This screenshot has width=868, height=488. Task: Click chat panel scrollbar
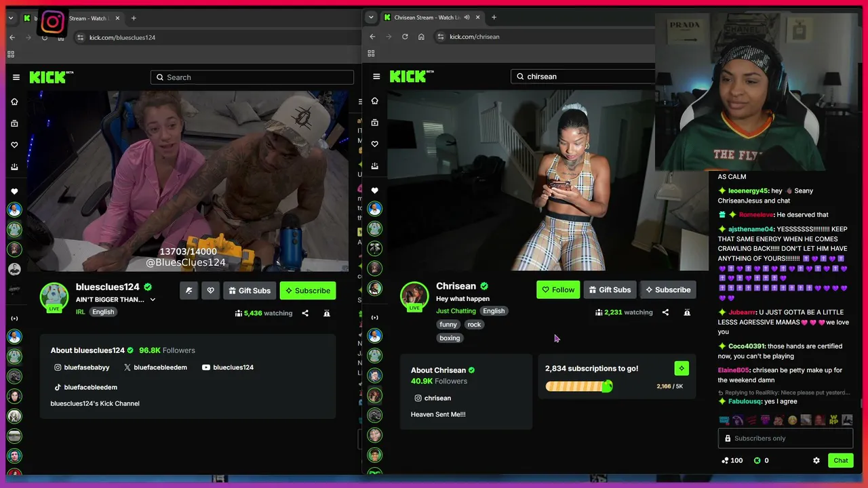pyautogui.click(x=861, y=404)
